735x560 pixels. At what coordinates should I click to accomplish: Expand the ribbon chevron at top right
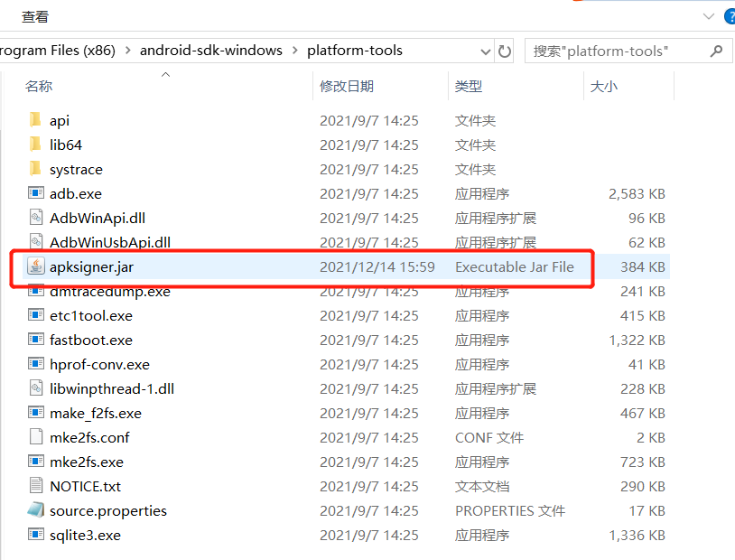(x=710, y=15)
